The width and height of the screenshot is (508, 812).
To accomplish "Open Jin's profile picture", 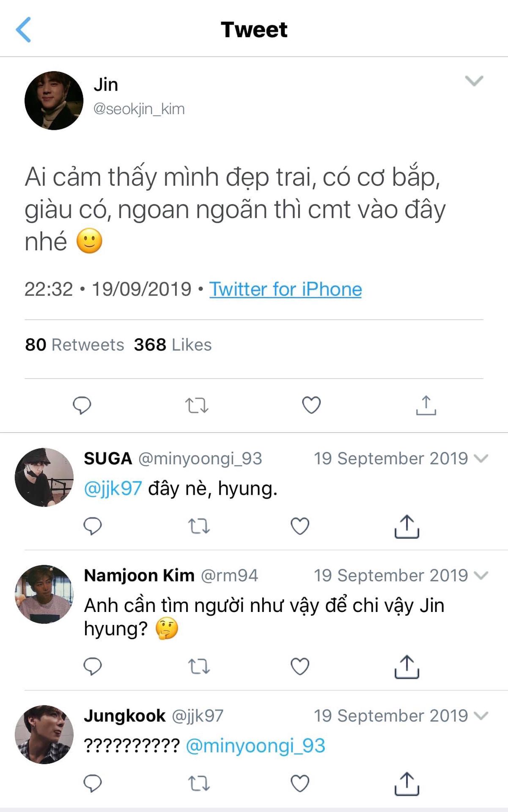I will coord(54,101).
